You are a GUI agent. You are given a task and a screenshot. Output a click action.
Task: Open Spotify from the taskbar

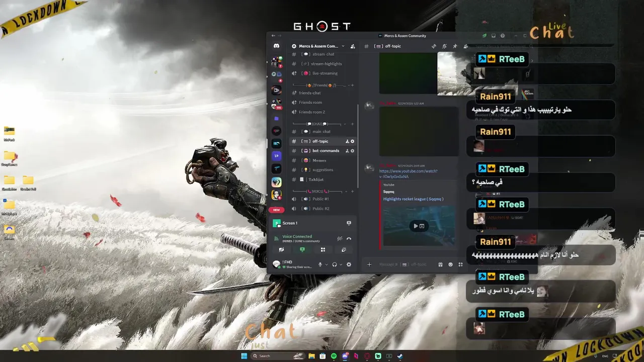pos(334,356)
